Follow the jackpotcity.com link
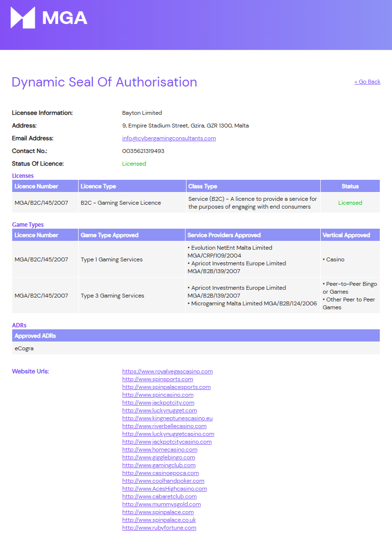The width and height of the screenshot is (392, 537). (158, 403)
